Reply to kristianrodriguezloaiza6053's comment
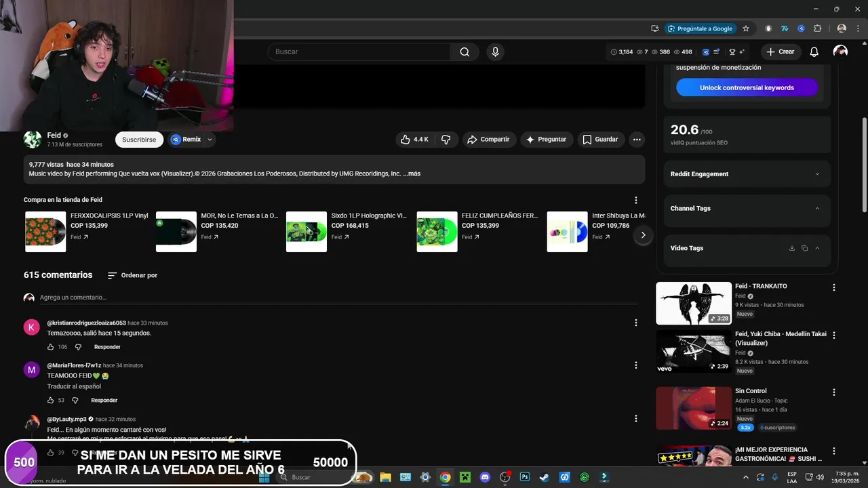 pyautogui.click(x=107, y=347)
